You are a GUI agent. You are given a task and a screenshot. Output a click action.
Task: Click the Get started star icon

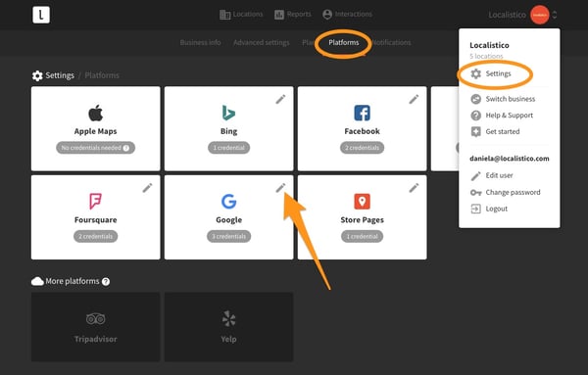point(476,131)
